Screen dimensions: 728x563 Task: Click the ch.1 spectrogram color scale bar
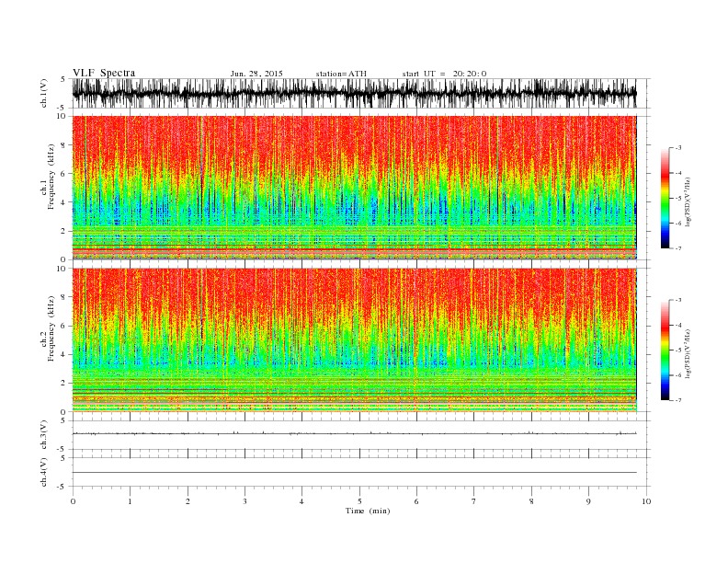click(665, 199)
